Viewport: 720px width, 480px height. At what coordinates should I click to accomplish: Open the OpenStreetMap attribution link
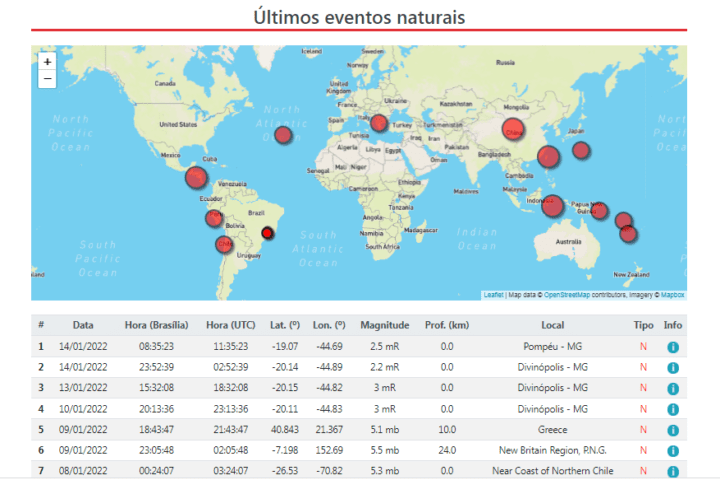[567, 295]
